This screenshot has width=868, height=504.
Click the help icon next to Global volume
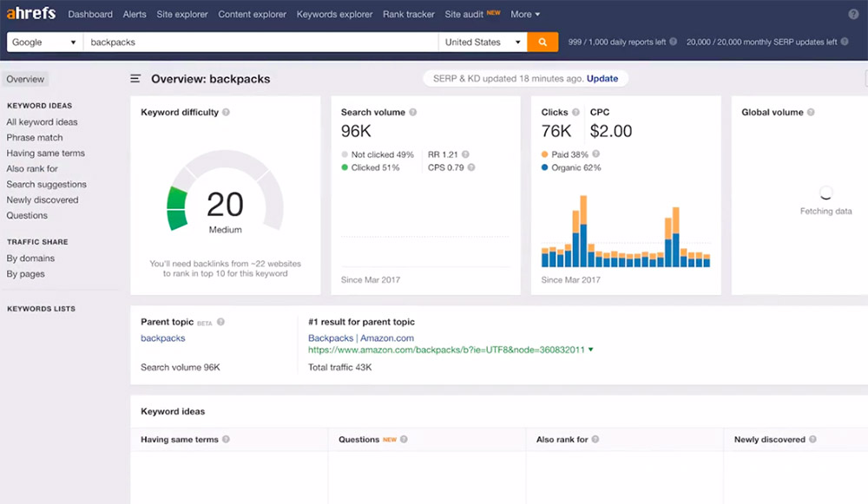tap(812, 113)
